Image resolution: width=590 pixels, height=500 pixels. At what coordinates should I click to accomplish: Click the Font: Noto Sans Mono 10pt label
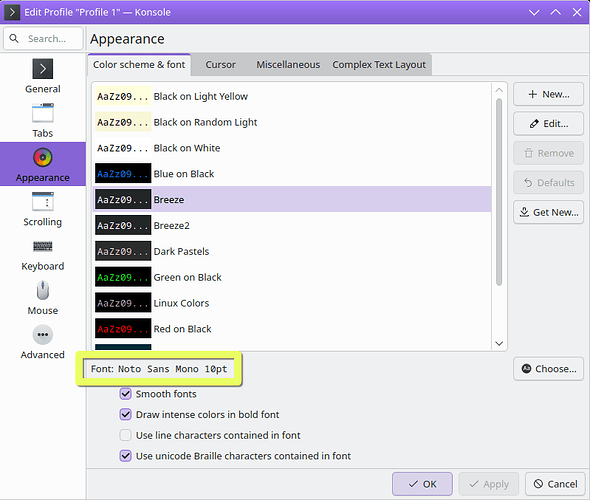[159, 369]
